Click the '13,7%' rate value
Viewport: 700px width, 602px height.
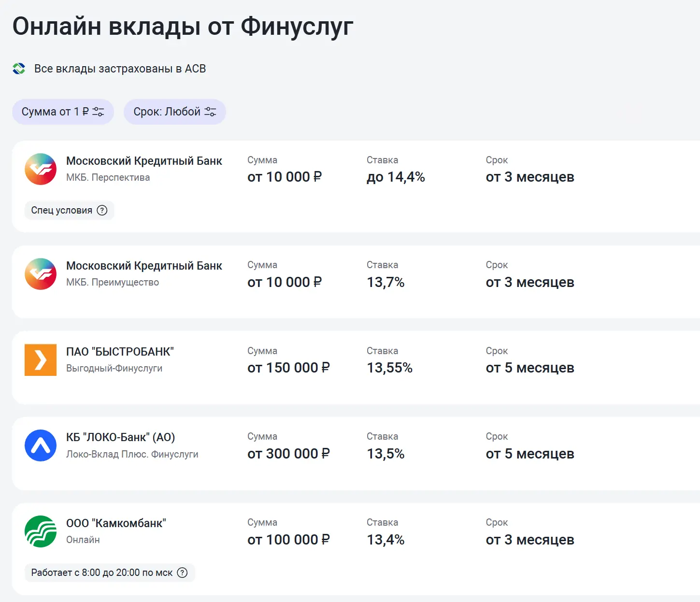click(386, 282)
